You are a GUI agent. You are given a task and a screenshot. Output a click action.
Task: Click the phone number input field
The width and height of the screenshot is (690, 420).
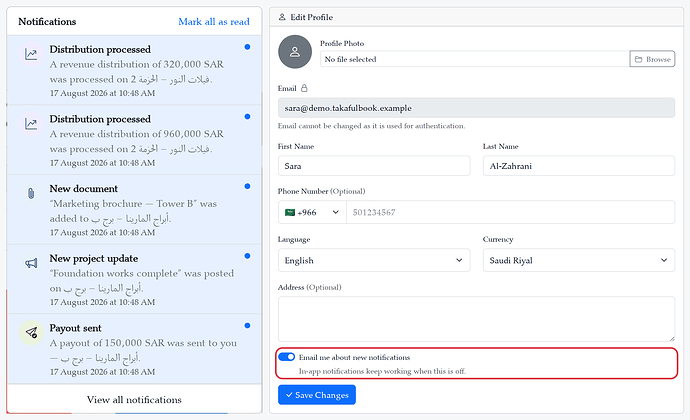[510, 212]
